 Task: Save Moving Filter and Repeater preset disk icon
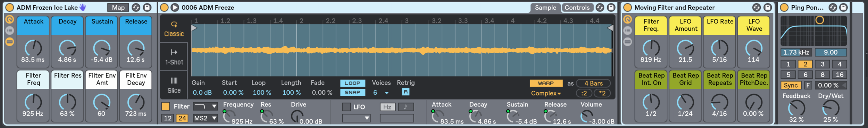click(768, 7)
